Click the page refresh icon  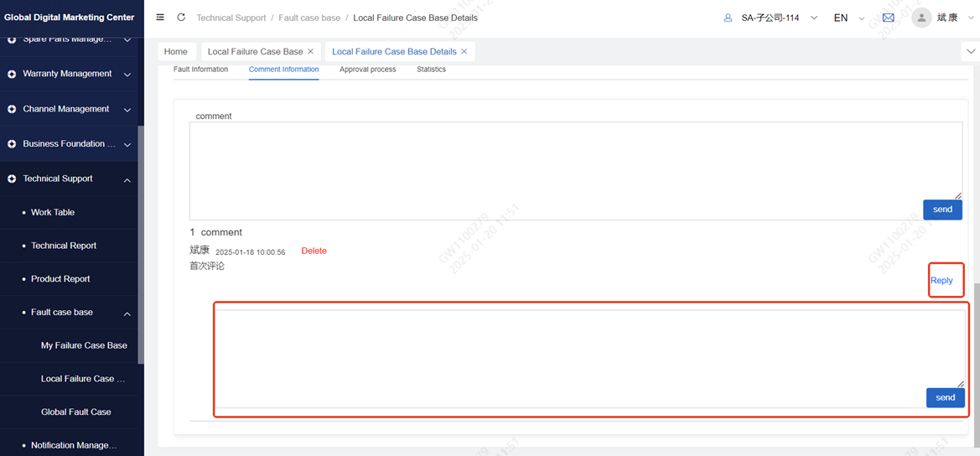pos(181,18)
